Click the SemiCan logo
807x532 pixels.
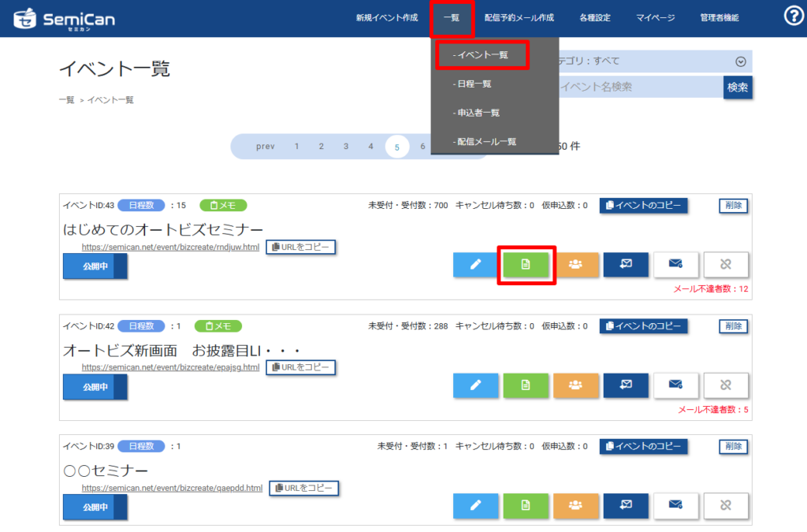pos(64,19)
